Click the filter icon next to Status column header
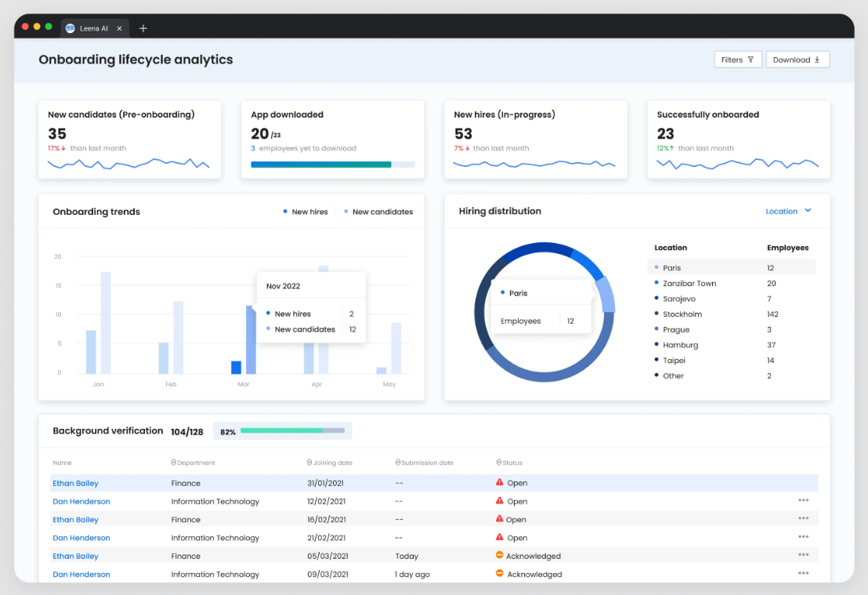Image resolution: width=868 pixels, height=595 pixels. [x=498, y=463]
